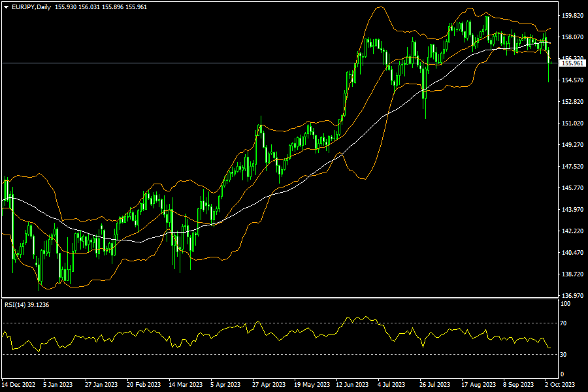Select the OHLC high value 156.031

tap(89, 7)
